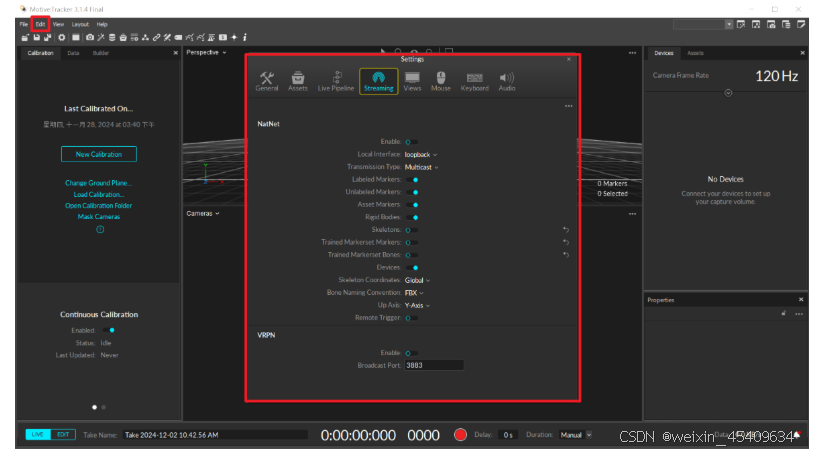Toggle Continuous Calibration Enabled switch

point(109,330)
